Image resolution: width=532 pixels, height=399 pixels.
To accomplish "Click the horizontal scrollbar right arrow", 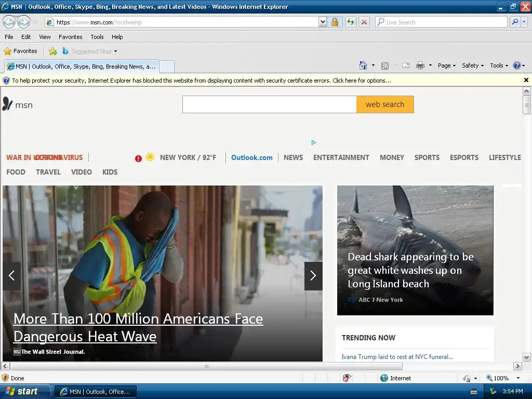I will [x=517, y=366].
